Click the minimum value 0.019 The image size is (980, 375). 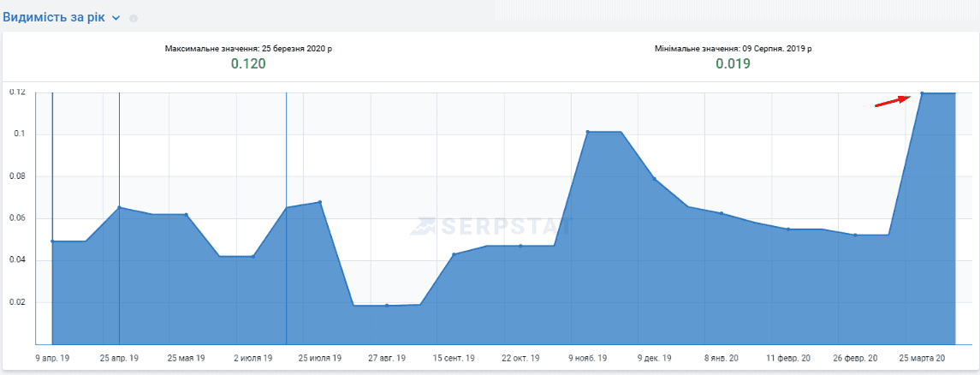734,63
